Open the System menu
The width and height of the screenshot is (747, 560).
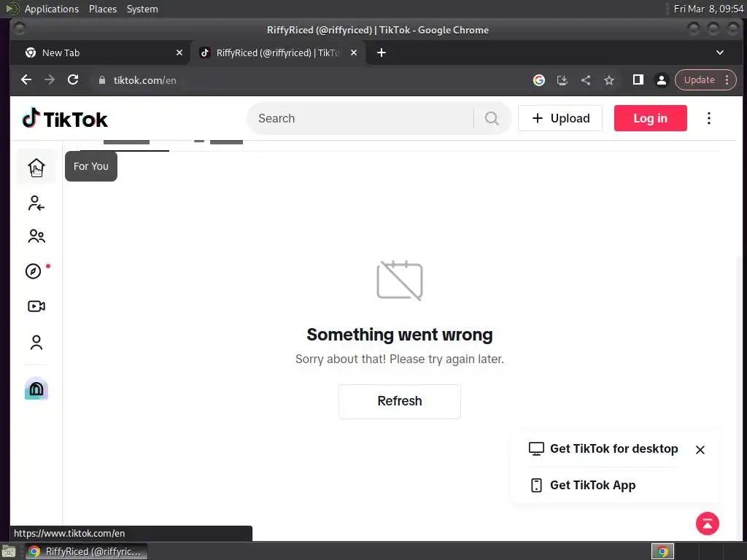[142, 9]
